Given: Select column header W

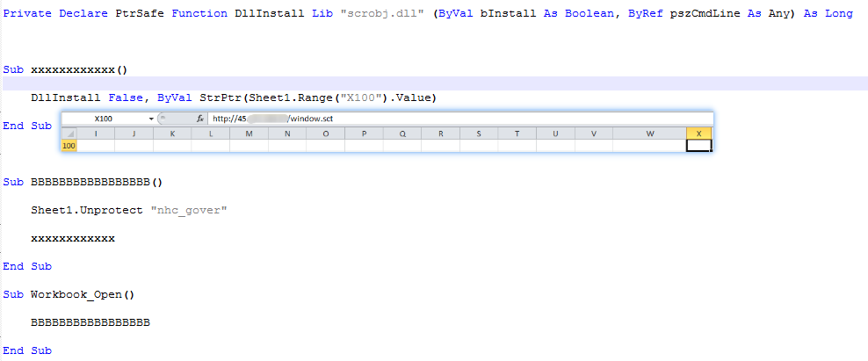Looking at the screenshot, I should click(649, 134).
